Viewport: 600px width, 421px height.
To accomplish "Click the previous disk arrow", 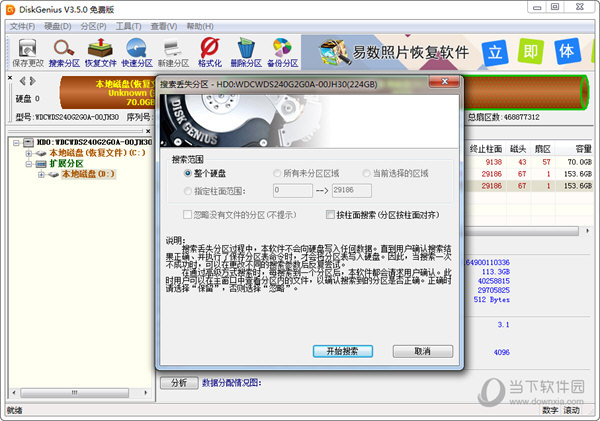I will coord(23,81).
